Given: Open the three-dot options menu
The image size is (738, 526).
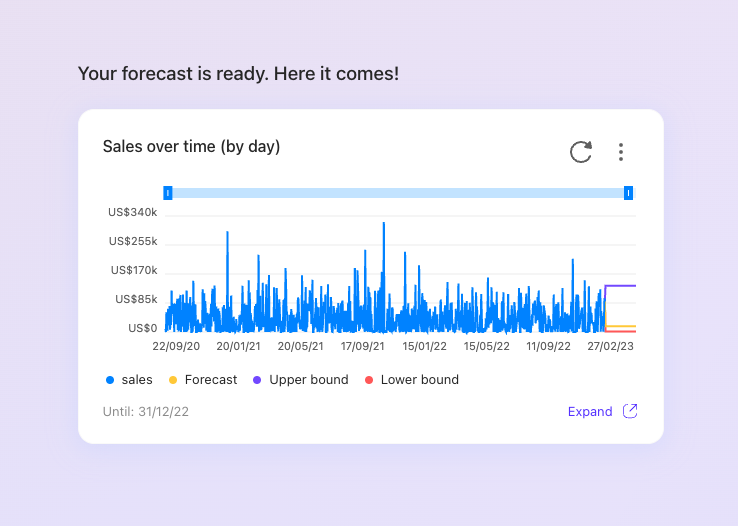Looking at the screenshot, I should [x=621, y=152].
